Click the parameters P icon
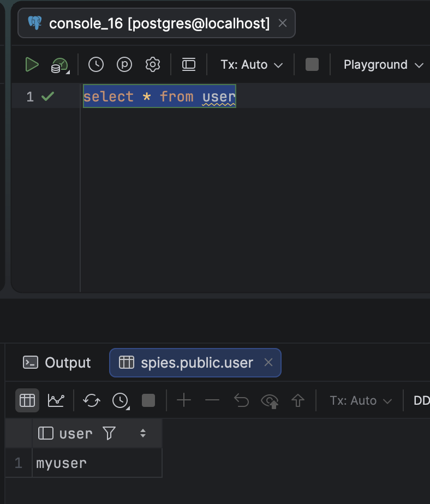Viewport: 430px width, 504px height. pos(124,64)
